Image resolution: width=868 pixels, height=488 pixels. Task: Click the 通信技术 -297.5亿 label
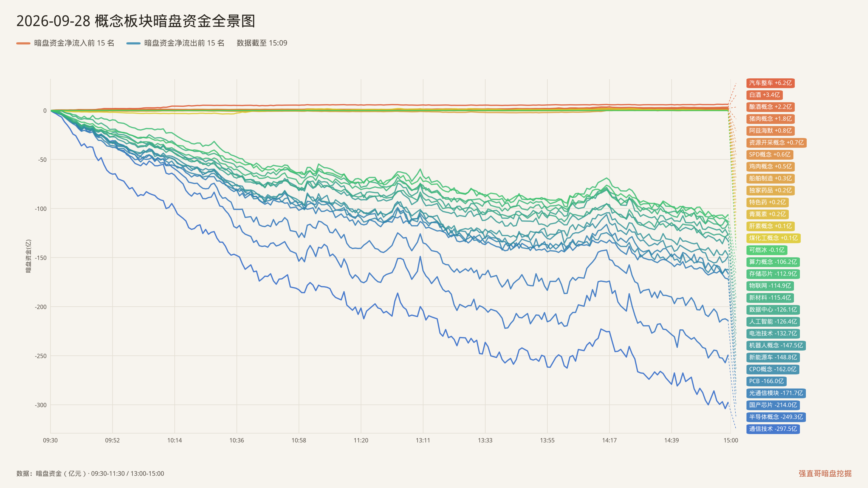[x=773, y=429]
